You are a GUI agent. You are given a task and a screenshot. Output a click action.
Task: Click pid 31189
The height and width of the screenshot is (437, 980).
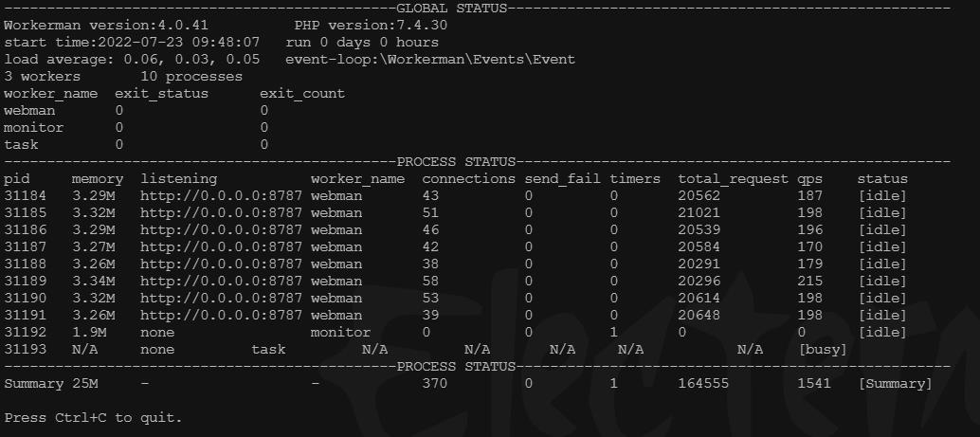[25, 282]
